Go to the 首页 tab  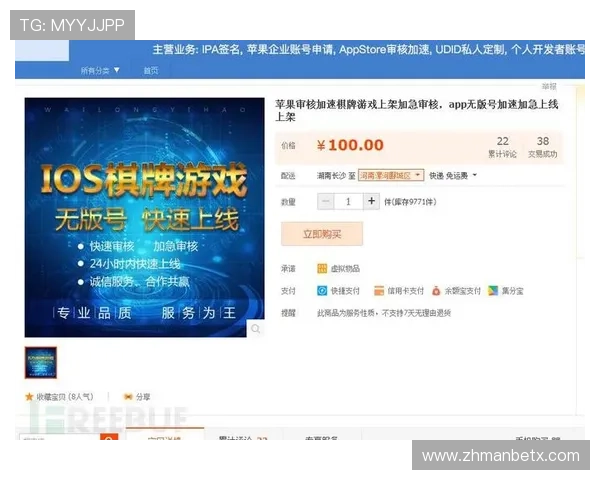pos(151,70)
